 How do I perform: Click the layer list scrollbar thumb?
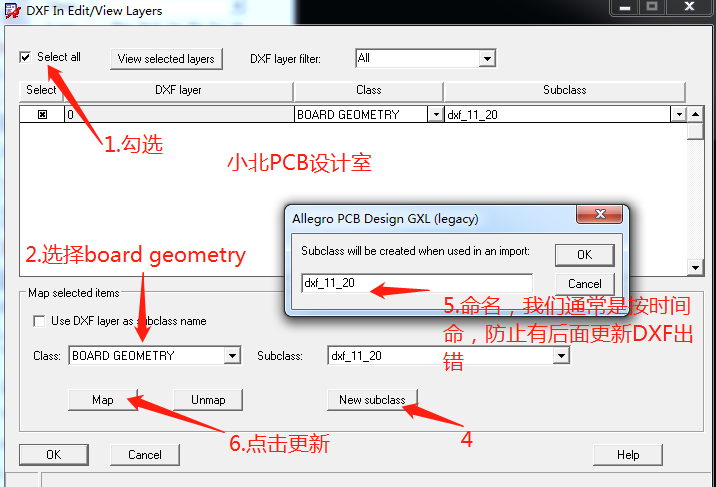(695, 131)
